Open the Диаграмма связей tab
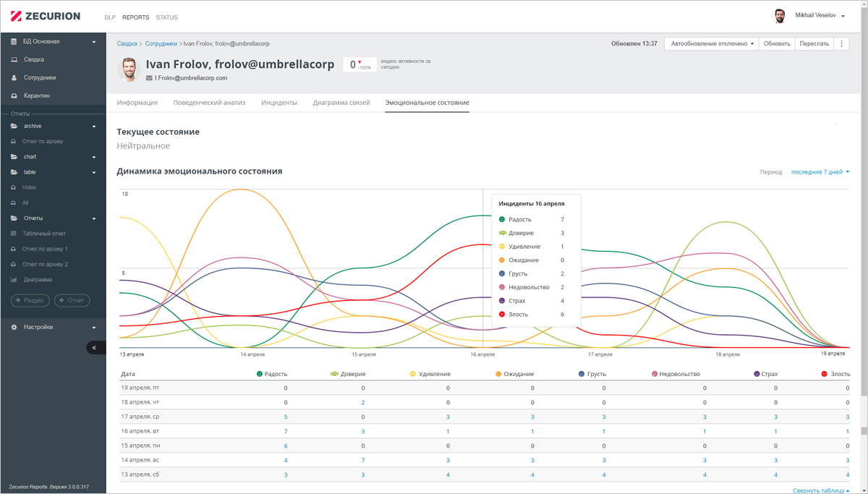868x494 pixels. click(341, 103)
